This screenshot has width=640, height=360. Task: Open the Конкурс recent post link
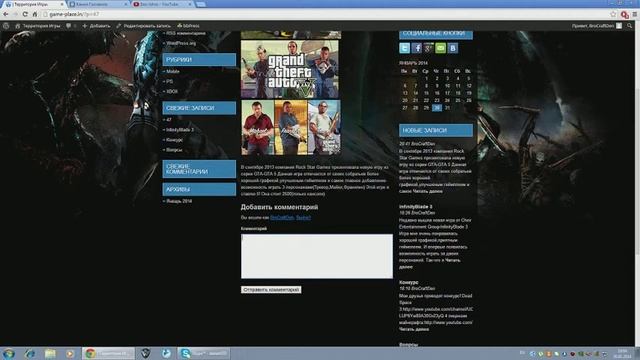(x=175, y=140)
